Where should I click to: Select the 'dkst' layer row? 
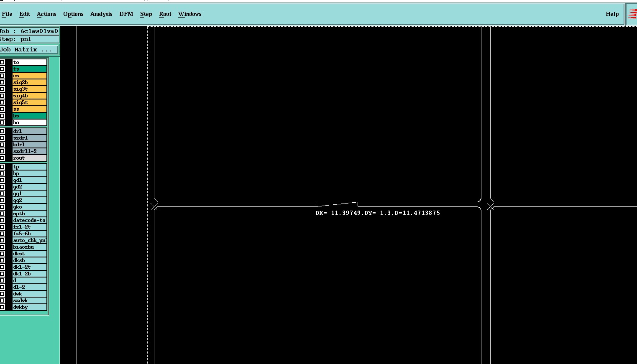29,254
